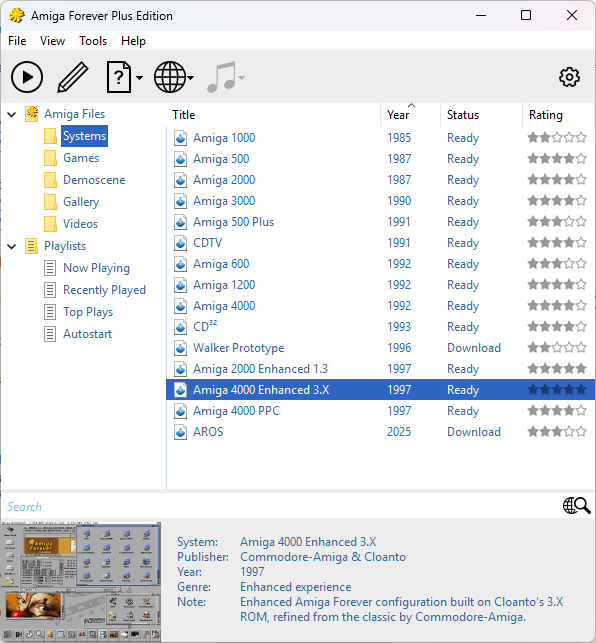Set the Amiga 1000 star rating
596x643 pixels.
(x=557, y=138)
